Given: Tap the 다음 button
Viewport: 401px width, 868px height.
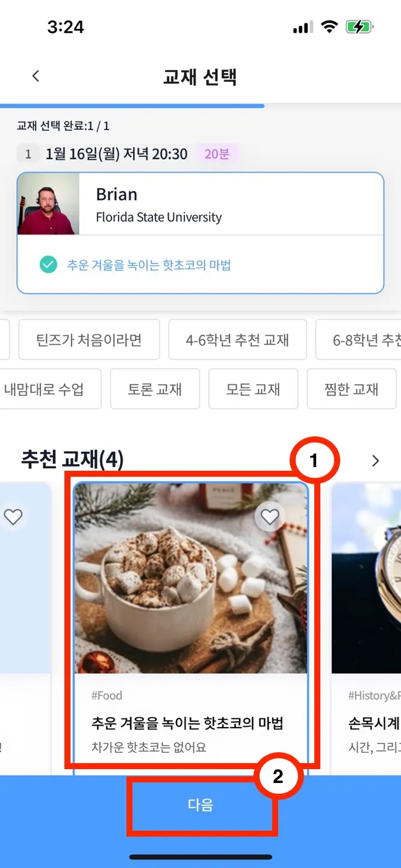Looking at the screenshot, I should 200,805.
